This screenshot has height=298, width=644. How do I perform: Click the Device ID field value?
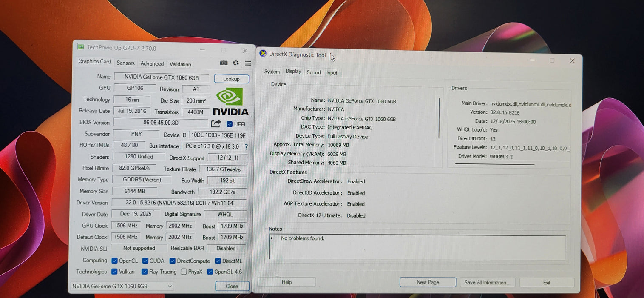[218, 135]
